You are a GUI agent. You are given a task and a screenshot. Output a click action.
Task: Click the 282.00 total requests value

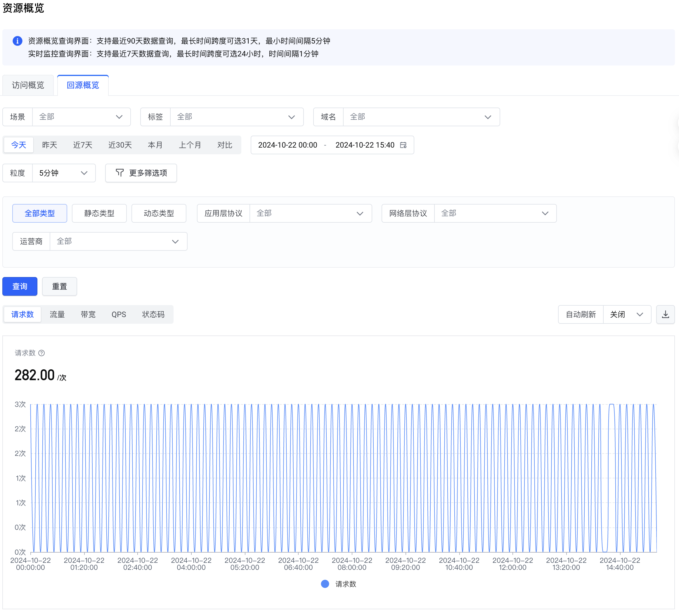click(x=34, y=375)
